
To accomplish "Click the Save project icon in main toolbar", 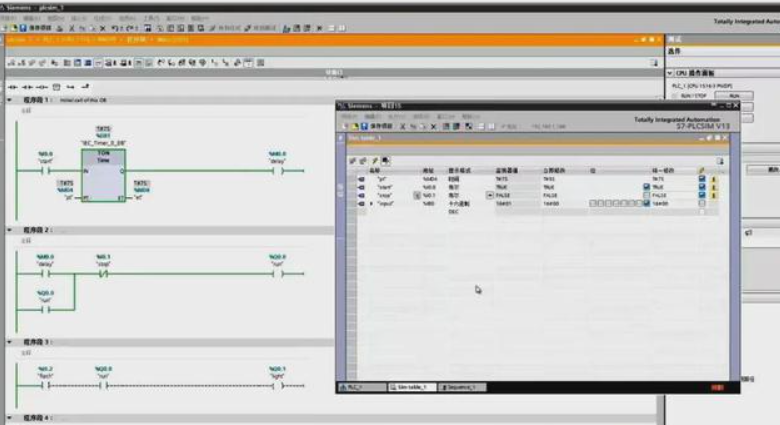I will coord(23,28).
